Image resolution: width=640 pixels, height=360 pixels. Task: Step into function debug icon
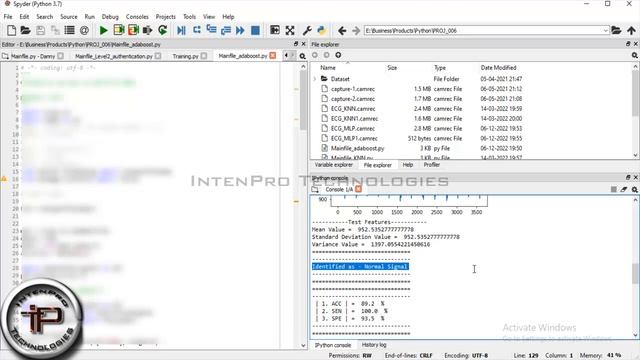211,30
